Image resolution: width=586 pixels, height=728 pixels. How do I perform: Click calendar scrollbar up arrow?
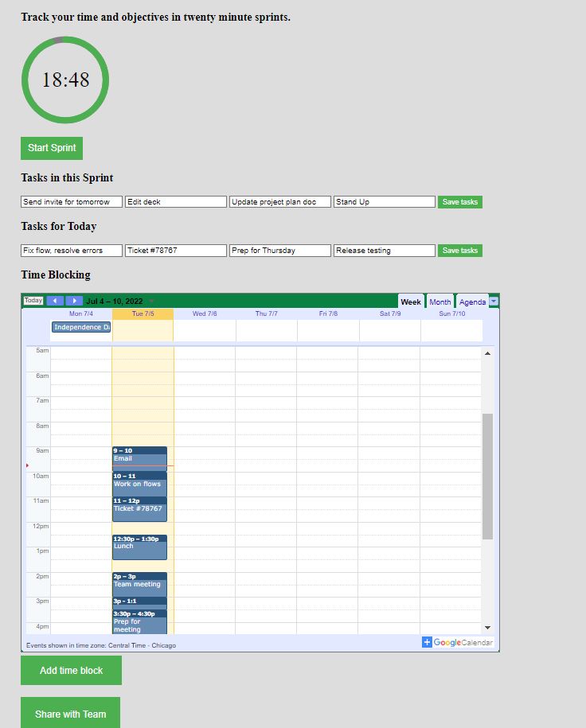(x=487, y=353)
